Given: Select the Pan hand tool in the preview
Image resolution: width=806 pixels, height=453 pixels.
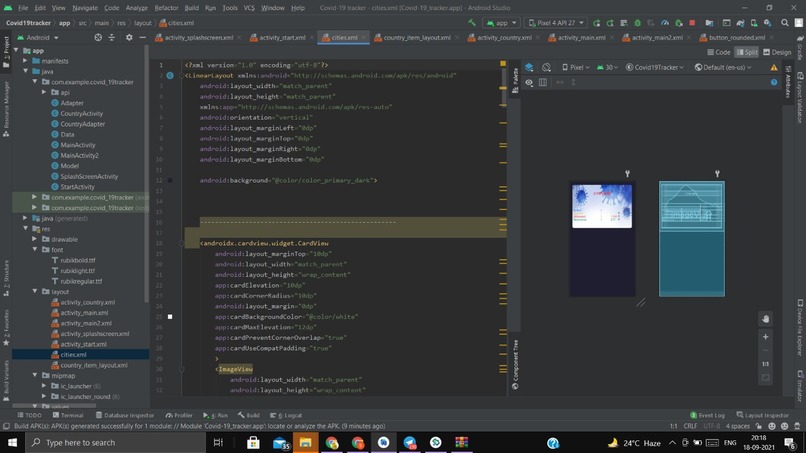Looking at the screenshot, I should tap(765, 319).
